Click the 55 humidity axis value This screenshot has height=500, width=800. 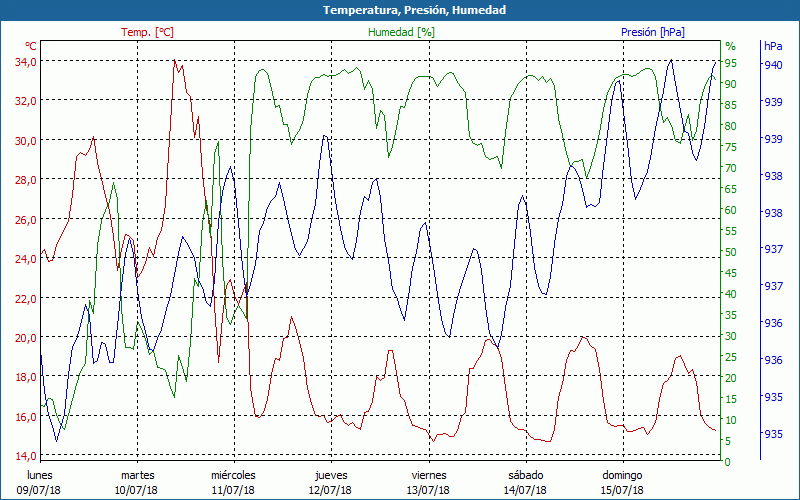[731, 231]
